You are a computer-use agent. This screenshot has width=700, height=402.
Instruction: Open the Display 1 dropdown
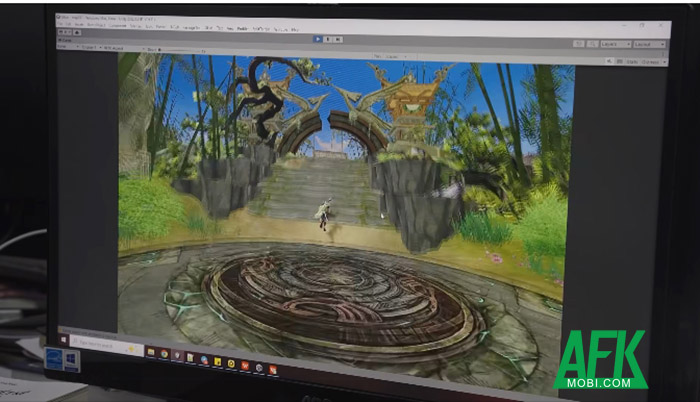(x=91, y=47)
